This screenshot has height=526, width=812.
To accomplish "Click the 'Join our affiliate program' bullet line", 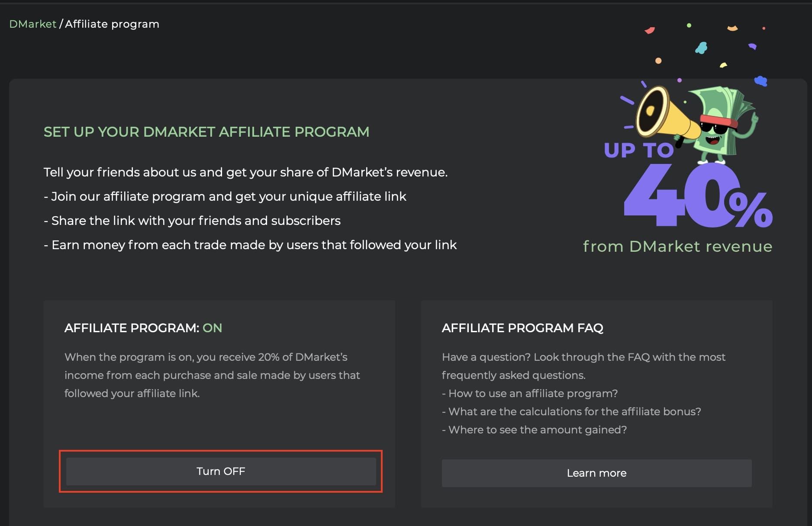I will point(225,196).
